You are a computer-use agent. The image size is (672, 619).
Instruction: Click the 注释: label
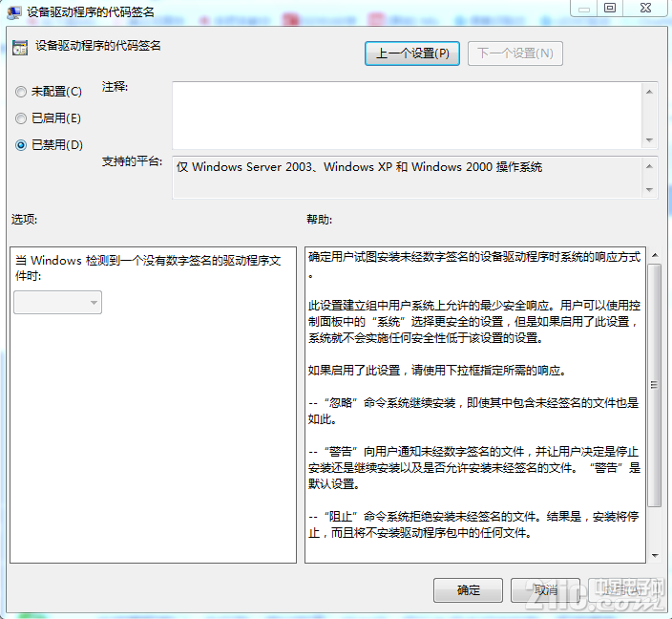(x=115, y=87)
